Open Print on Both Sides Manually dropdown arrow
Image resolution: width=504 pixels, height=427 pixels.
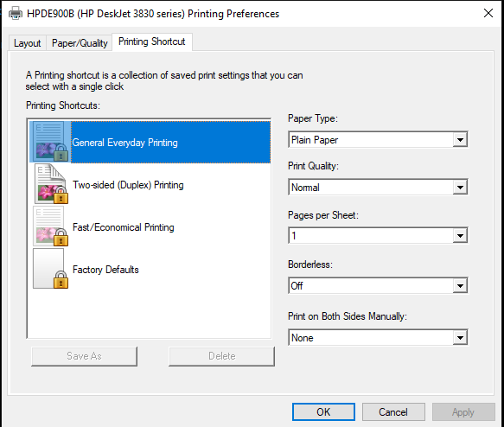coord(460,338)
